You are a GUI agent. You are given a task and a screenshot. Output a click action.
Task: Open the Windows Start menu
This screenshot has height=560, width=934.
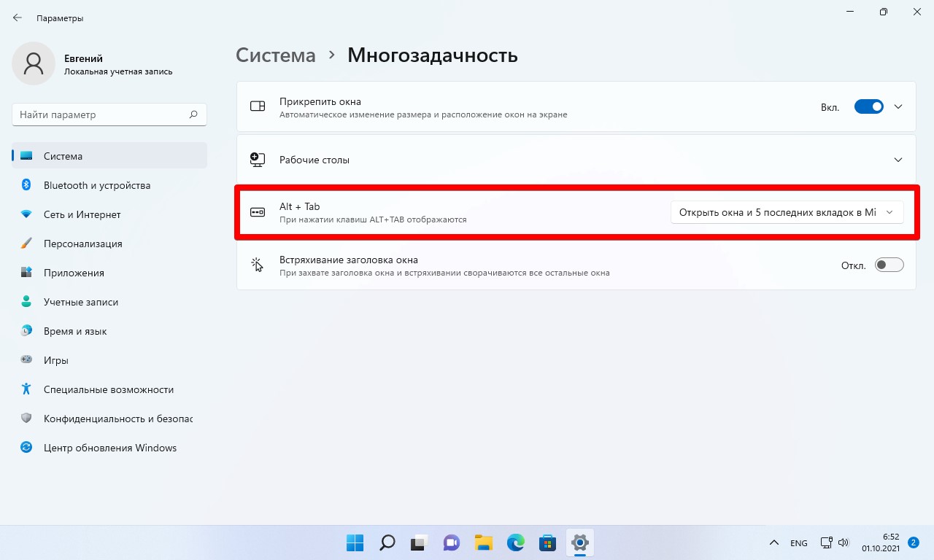tap(355, 542)
